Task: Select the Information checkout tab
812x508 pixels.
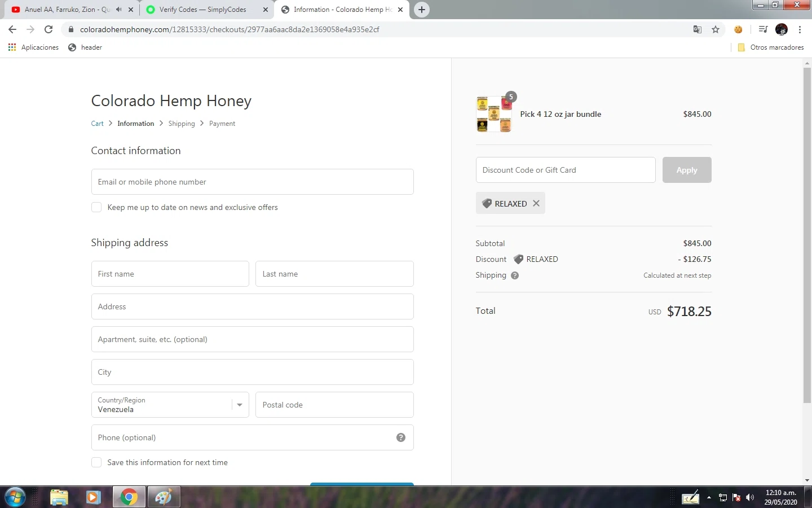Action: (342, 10)
